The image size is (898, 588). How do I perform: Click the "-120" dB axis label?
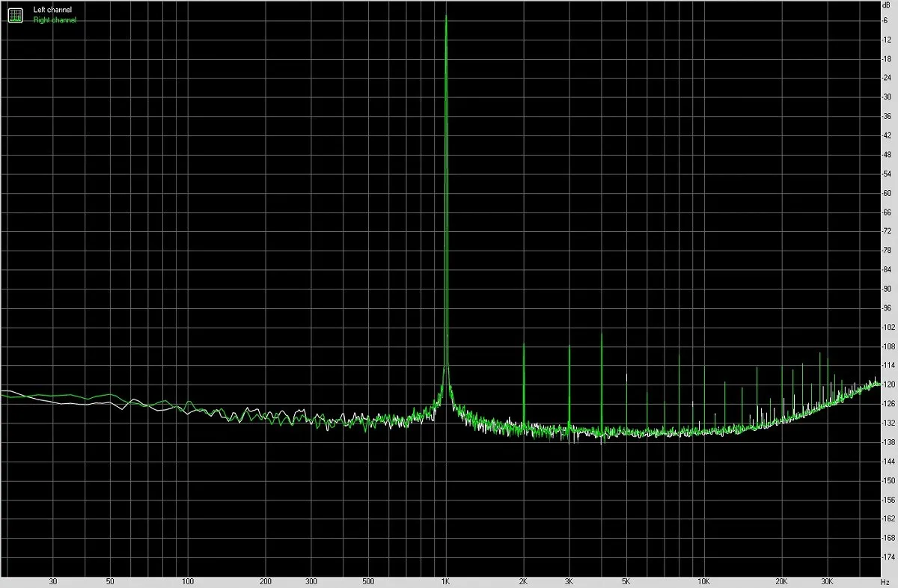tap(888, 385)
